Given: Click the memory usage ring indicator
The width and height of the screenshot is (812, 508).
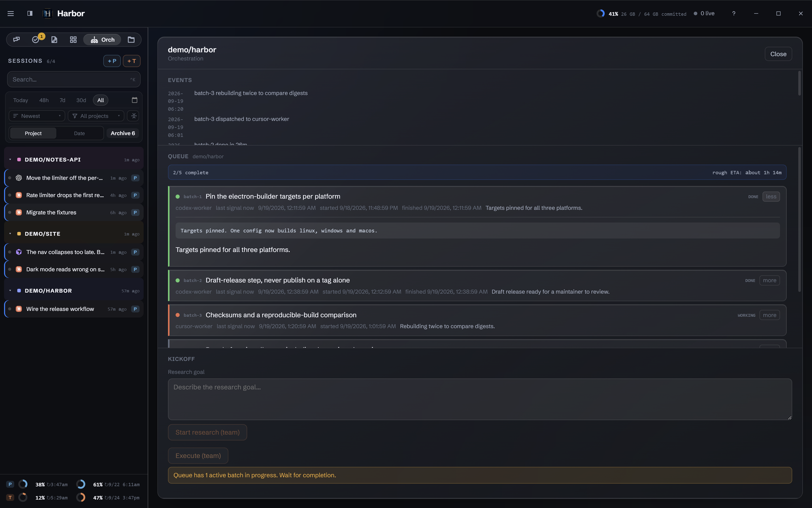Looking at the screenshot, I should (x=601, y=13).
